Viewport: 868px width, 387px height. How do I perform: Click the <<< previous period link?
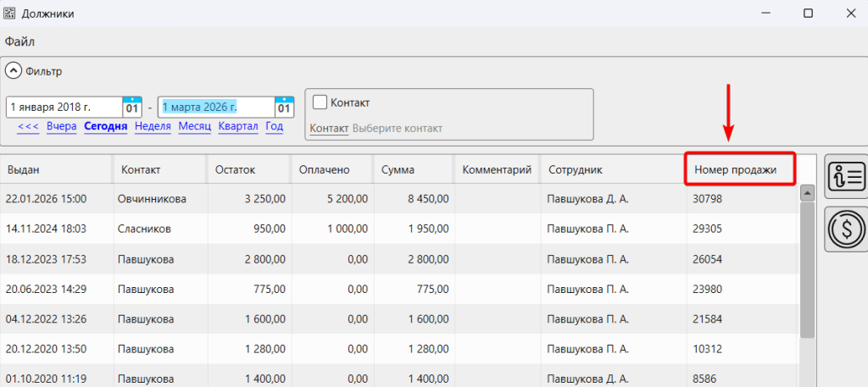(x=28, y=126)
